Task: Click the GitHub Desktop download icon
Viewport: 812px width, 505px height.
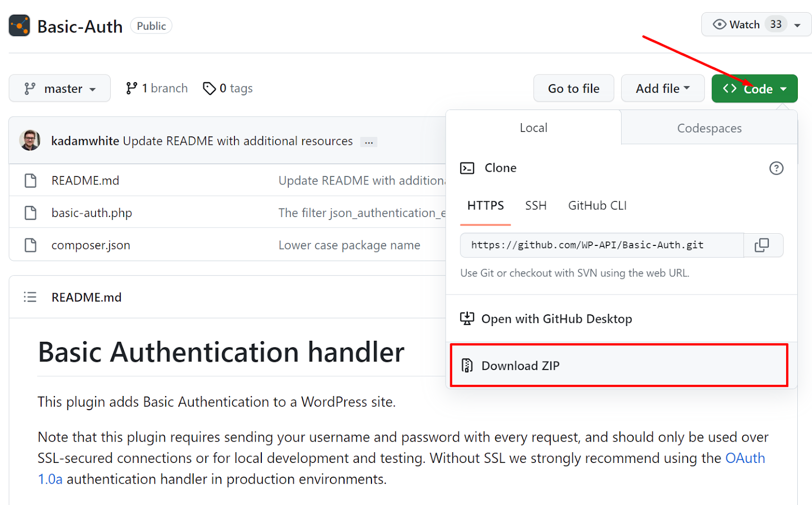Action: coord(467,318)
